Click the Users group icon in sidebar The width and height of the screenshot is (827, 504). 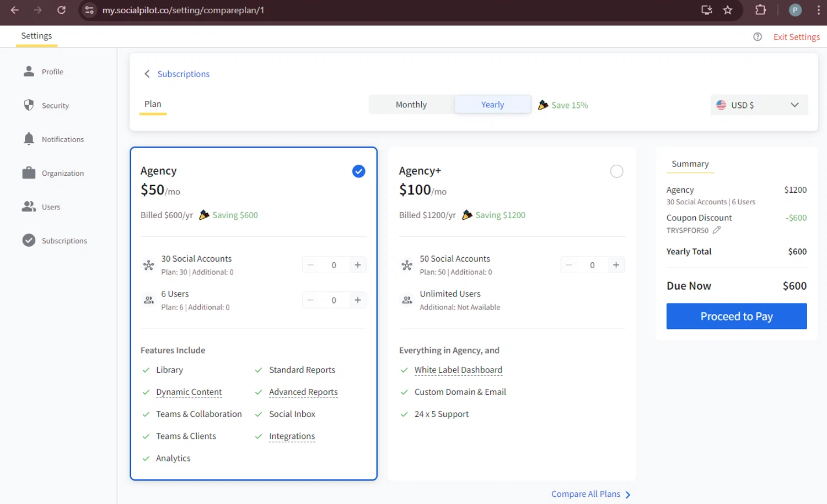pyautogui.click(x=29, y=207)
